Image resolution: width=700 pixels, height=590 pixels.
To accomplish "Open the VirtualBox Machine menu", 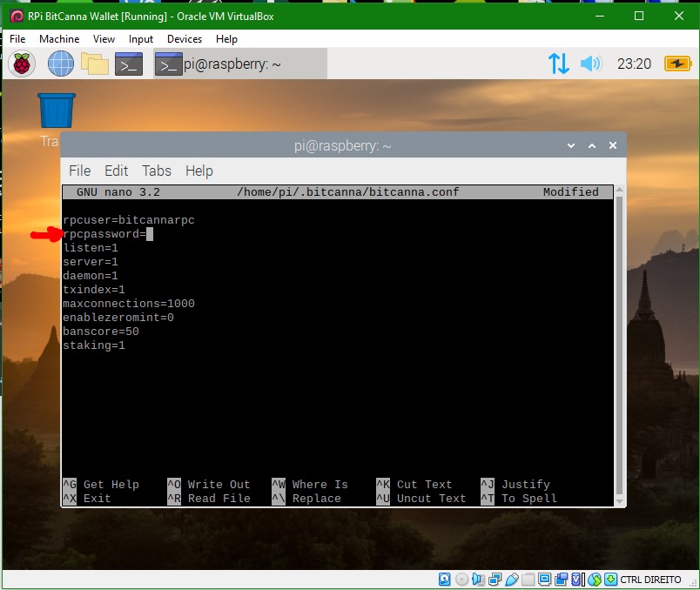I will [59, 39].
